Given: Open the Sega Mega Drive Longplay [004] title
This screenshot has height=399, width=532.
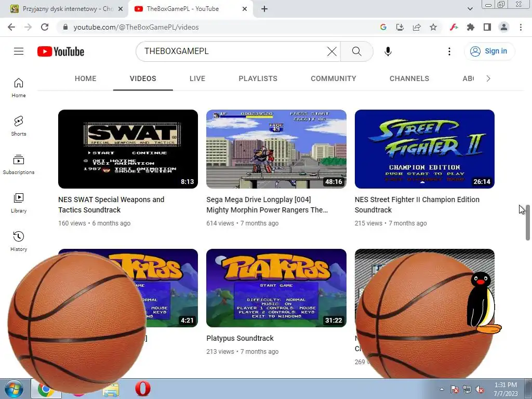Looking at the screenshot, I should tap(267, 205).
